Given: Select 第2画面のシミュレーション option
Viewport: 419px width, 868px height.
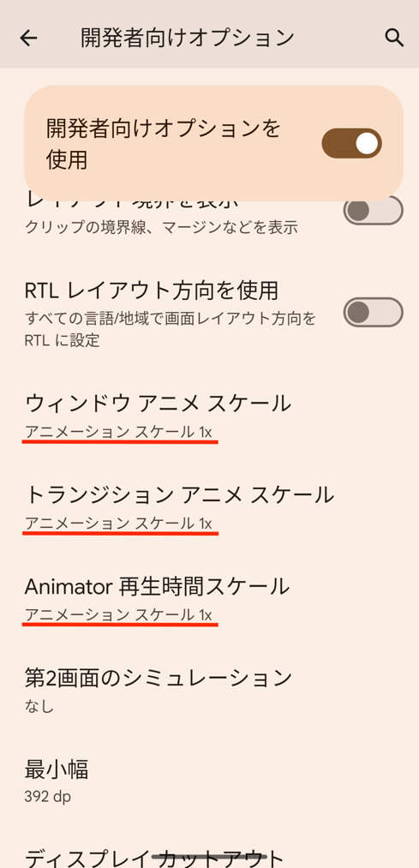Looking at the screenshot, I should click(x=209, y=689).
